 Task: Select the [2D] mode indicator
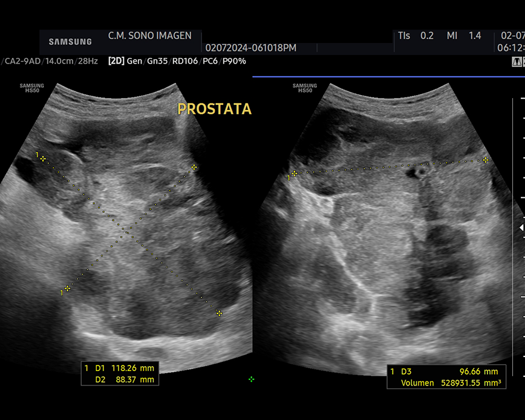click(x=116, y=61)
